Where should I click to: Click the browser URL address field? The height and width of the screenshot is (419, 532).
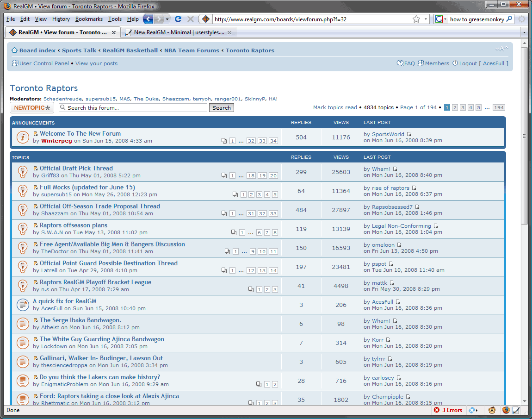pyautogui.click(x=312, y=19)
